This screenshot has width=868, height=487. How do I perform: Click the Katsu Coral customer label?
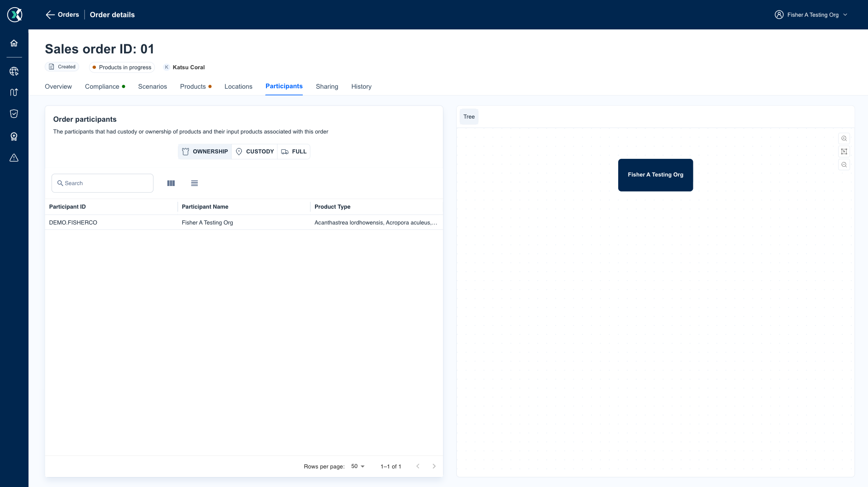pos(189,67)
